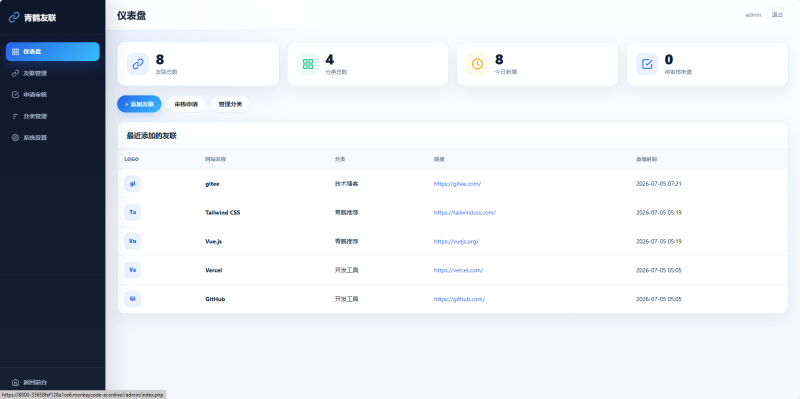Click the 青鹤友联 chain logo icon
Image resolution: width=800 pixels, height=399 pixels.
tap(14, 17)
